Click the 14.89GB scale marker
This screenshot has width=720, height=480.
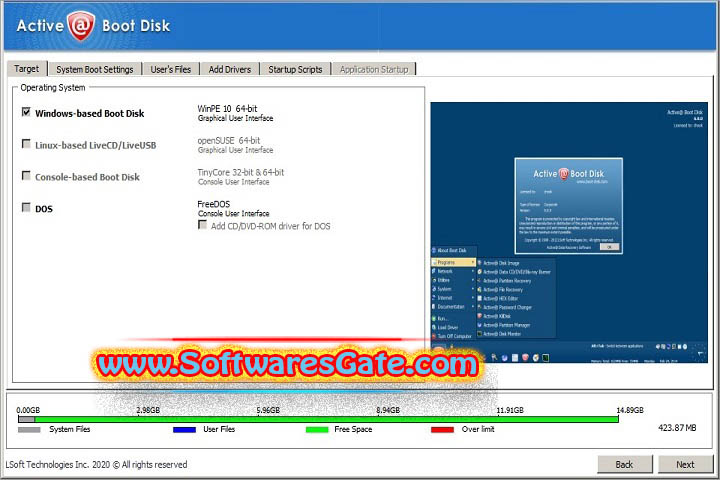click(630, 410)
